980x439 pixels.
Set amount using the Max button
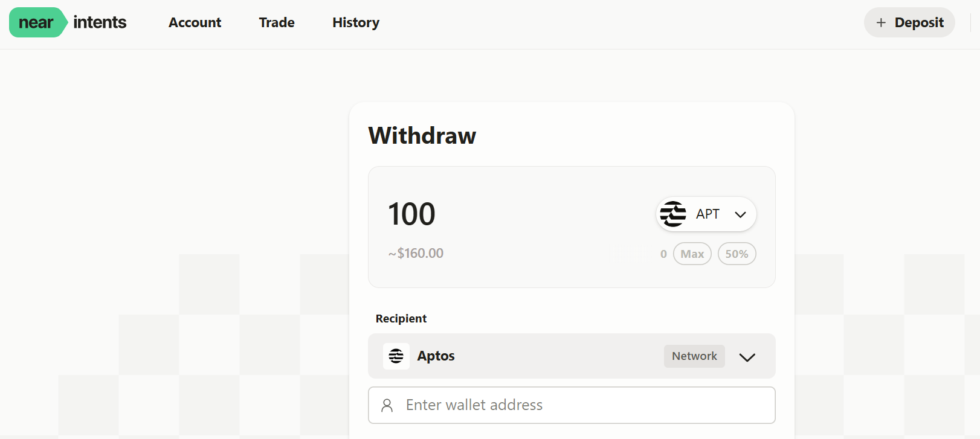pos(692,254)
